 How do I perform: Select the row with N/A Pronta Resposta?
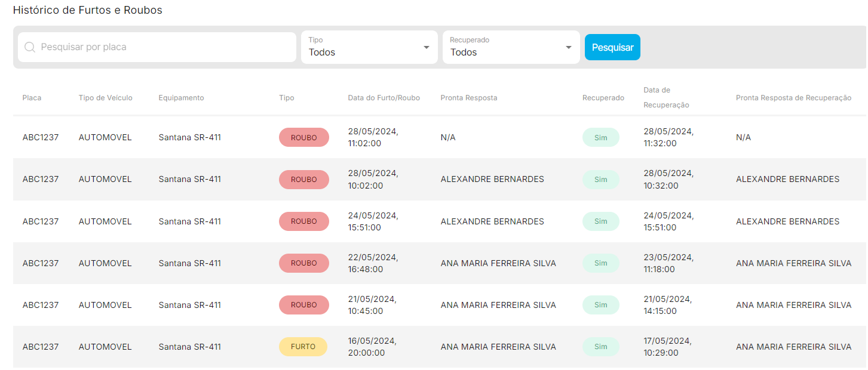[440, 137]
